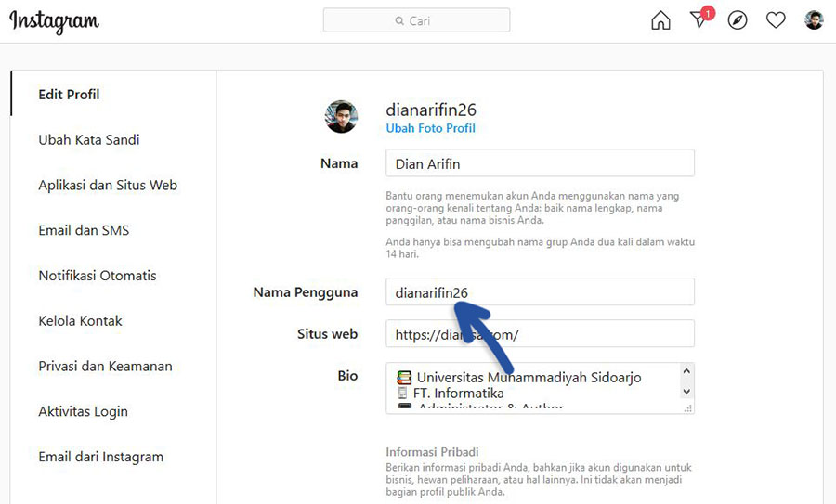Click Ubah Foto Profil link
The height and width of the screenshot is (504, 836).
pos(430,128)
